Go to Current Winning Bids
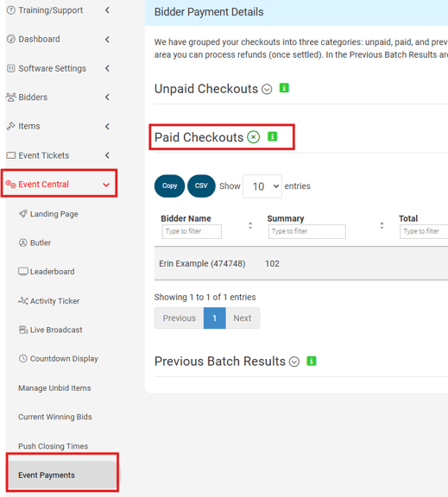Screen dimensions: 448x497 pos(55,417)
